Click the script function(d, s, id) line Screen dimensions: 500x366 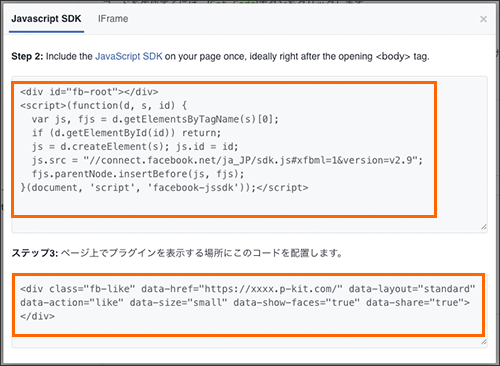pyautogui.click(x=103, y=105)
